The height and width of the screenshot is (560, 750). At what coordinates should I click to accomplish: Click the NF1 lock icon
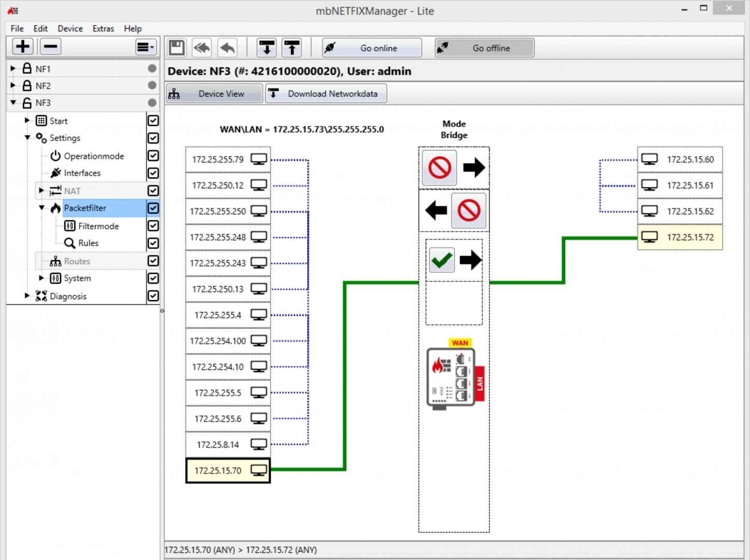27,68
